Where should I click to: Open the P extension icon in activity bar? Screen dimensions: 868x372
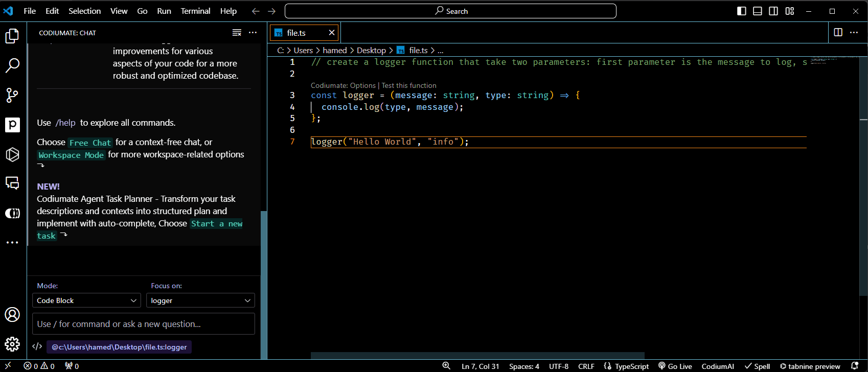[x=12, y=125]
